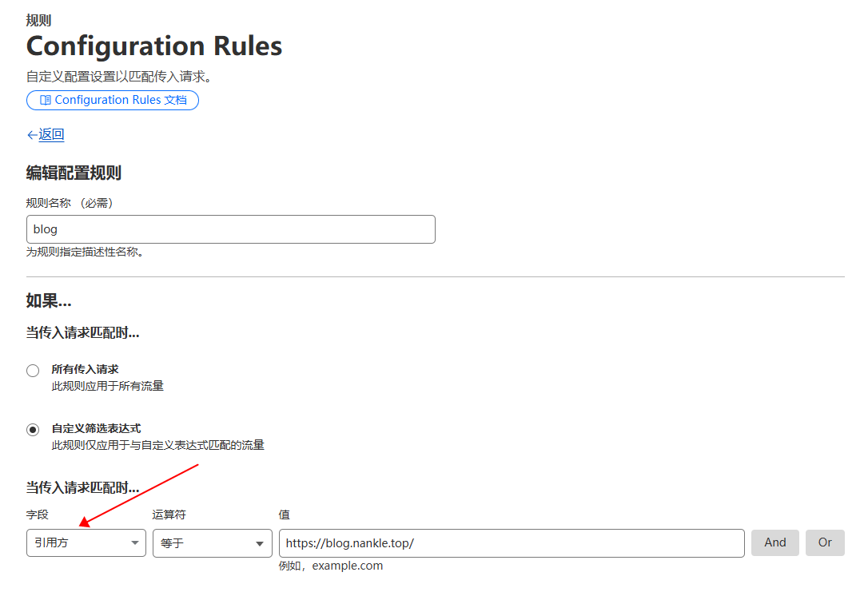Click the 自定义筛选表达式 option label text

[96, 429]
